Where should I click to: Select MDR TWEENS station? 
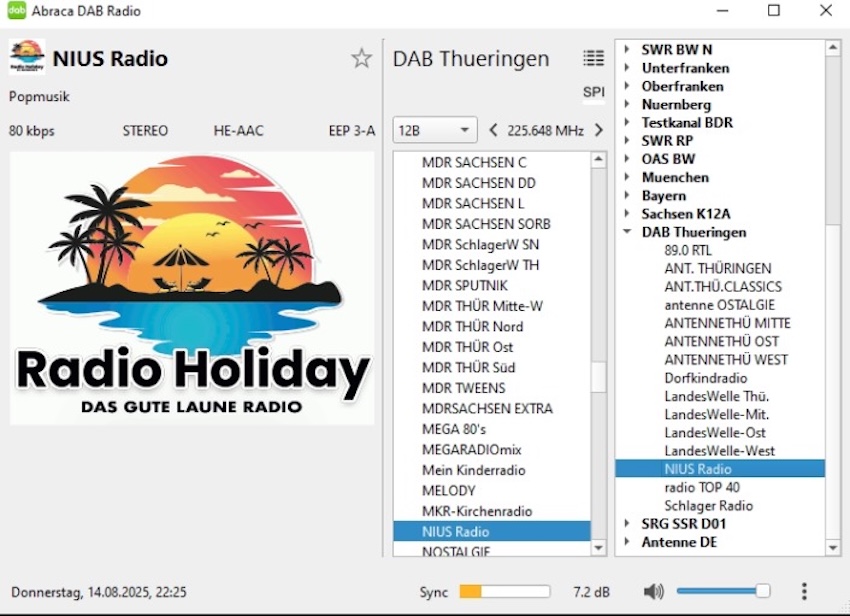click(x=492, y=388)
